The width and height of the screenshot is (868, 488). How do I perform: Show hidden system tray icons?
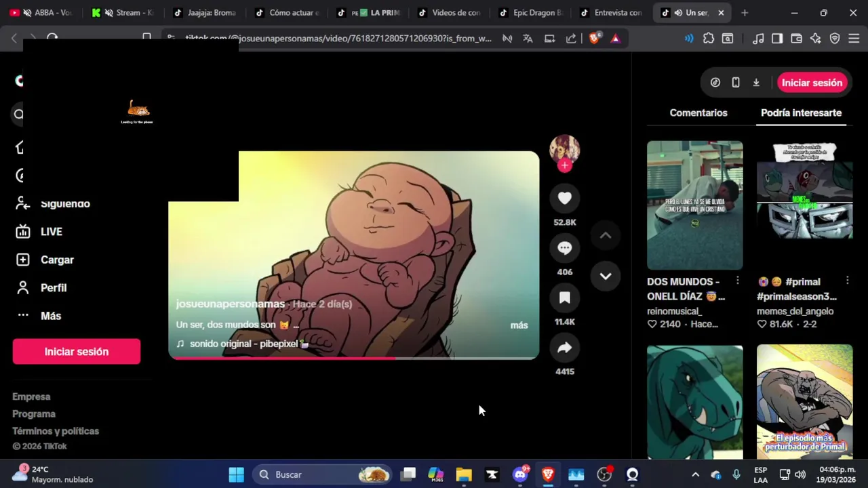tap(695, 474)
